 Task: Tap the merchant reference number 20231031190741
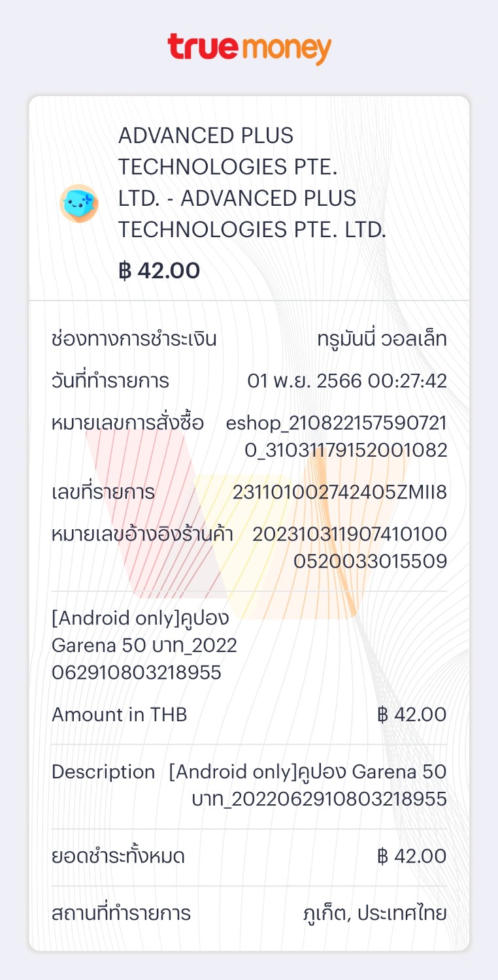point(350,547)
